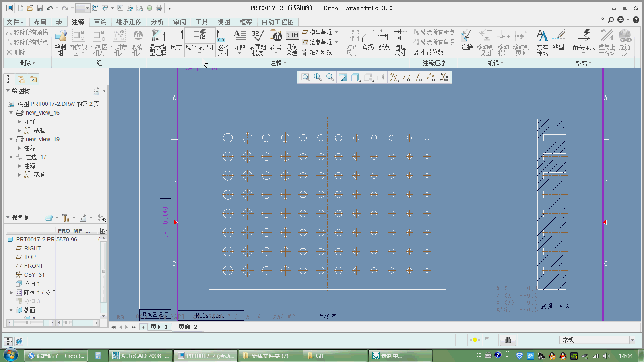Collapse the new_view_16 tree node
Viewport: 644px width, 362px height.
(x=11, y=113)
